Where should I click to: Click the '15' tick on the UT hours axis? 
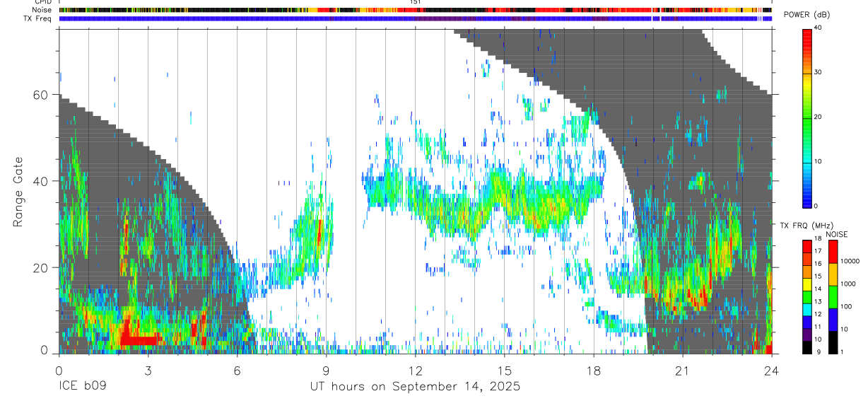click(505, 370)
